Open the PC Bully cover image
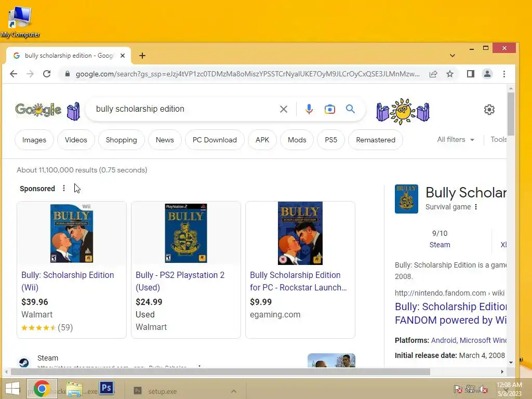The image size is (532, 399). coord(300,233)
